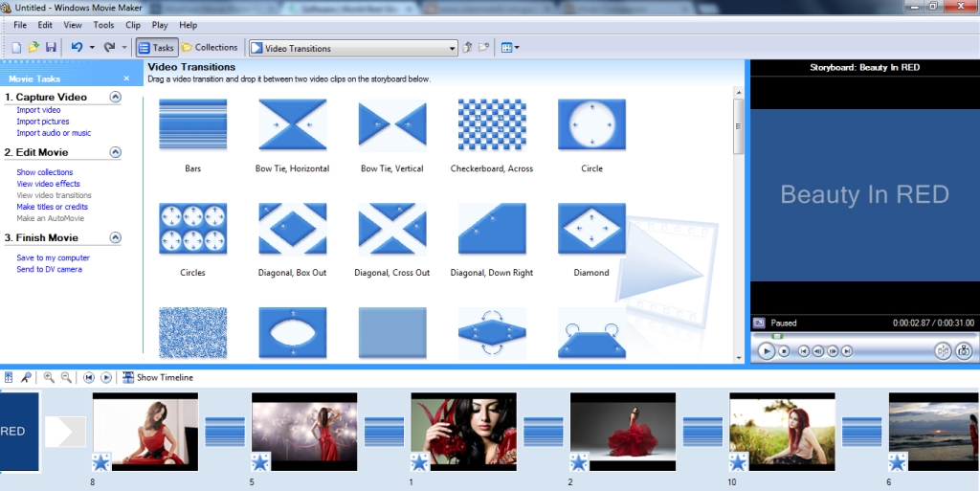Click the Previous Frame preview button
The image size is (980, 491).
pos(818,351)
